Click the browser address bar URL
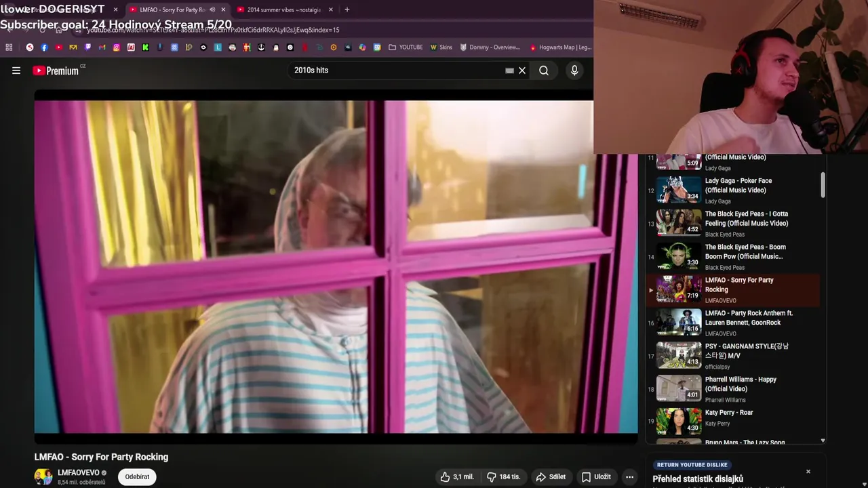The image size is (868, 488). click(213, 30)
